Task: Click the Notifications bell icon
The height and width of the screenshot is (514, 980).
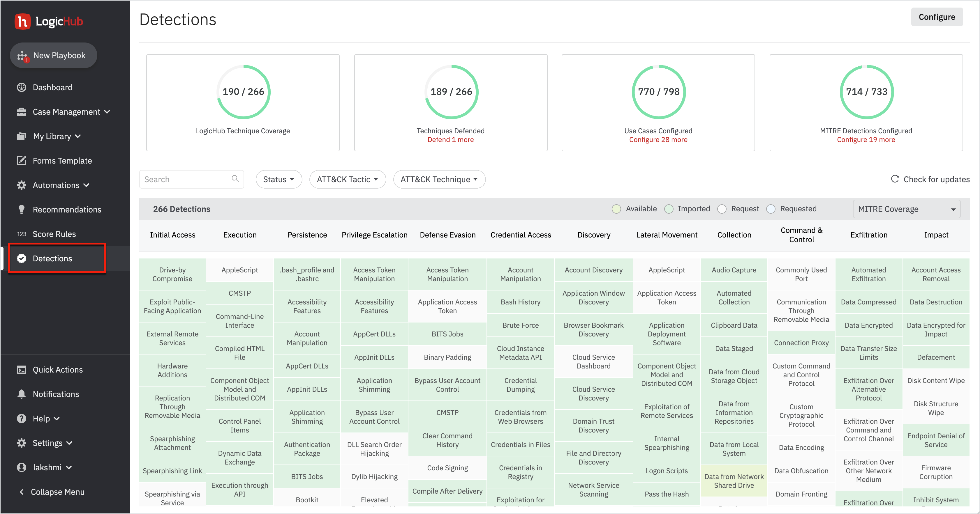Action: (x=22, y=394)
